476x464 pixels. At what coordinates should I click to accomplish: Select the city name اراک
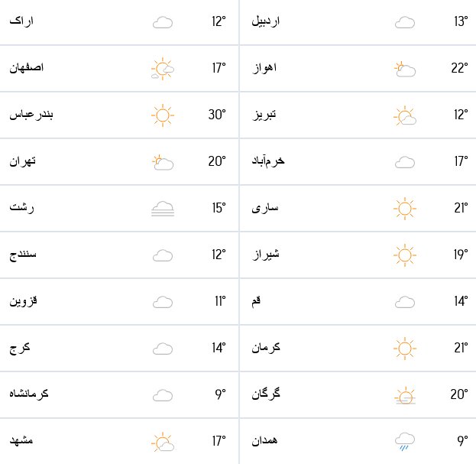21,21
